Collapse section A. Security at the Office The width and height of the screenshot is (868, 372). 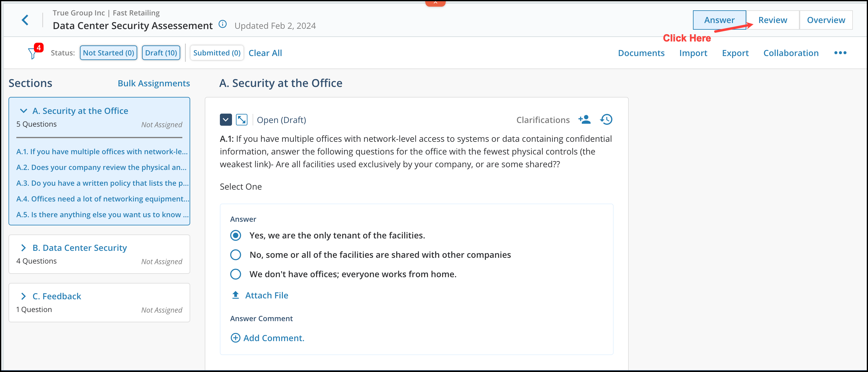pyautogui.click(x=23, y=111)
